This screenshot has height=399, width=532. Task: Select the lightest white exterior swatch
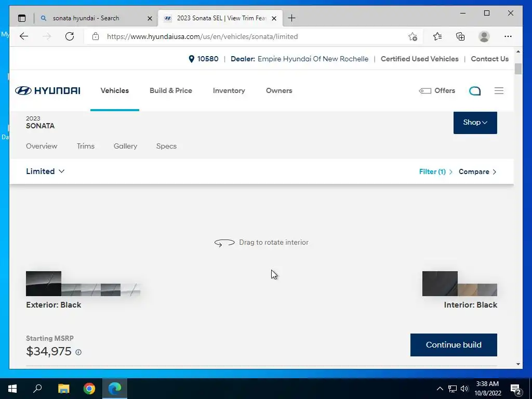point(130,290)
